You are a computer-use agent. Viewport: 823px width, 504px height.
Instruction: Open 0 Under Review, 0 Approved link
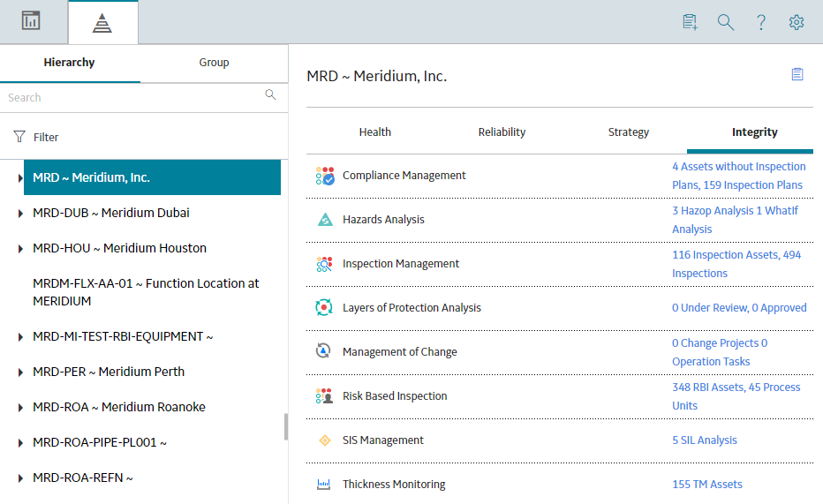click(x=739, y=308)
